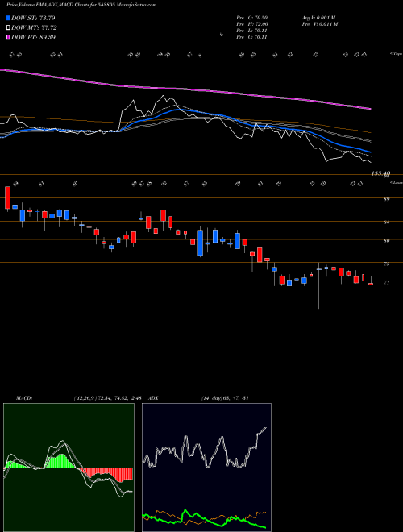
Task: Click the chart title mentioning MunafaSutra.com
Action: pyautogui.click(x=81, y=5)
